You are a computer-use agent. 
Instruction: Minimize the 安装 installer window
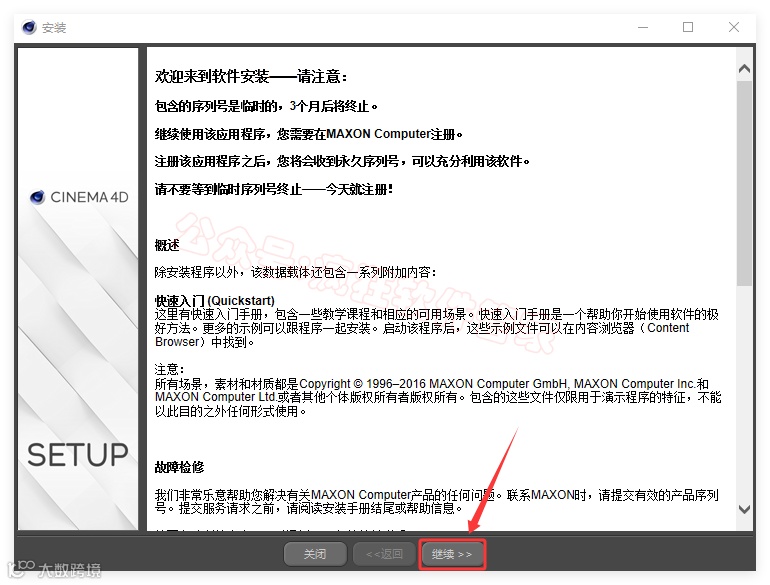click(x=643, y=28)
